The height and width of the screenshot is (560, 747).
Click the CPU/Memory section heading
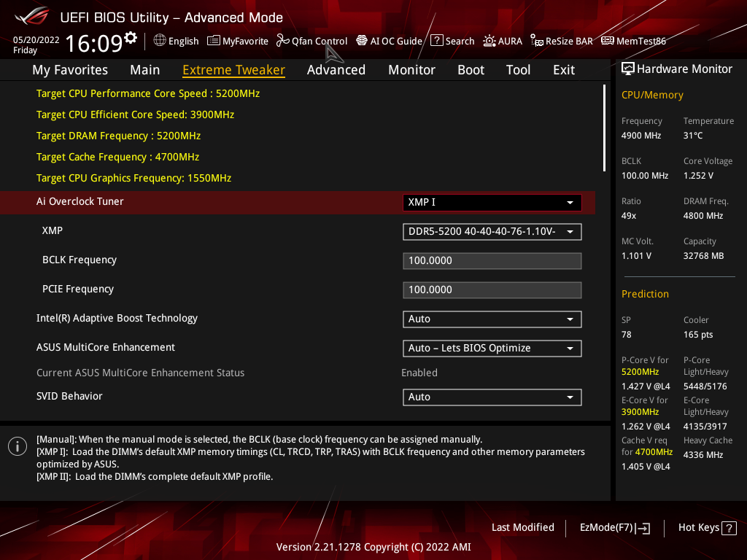(x=652, y=95)
